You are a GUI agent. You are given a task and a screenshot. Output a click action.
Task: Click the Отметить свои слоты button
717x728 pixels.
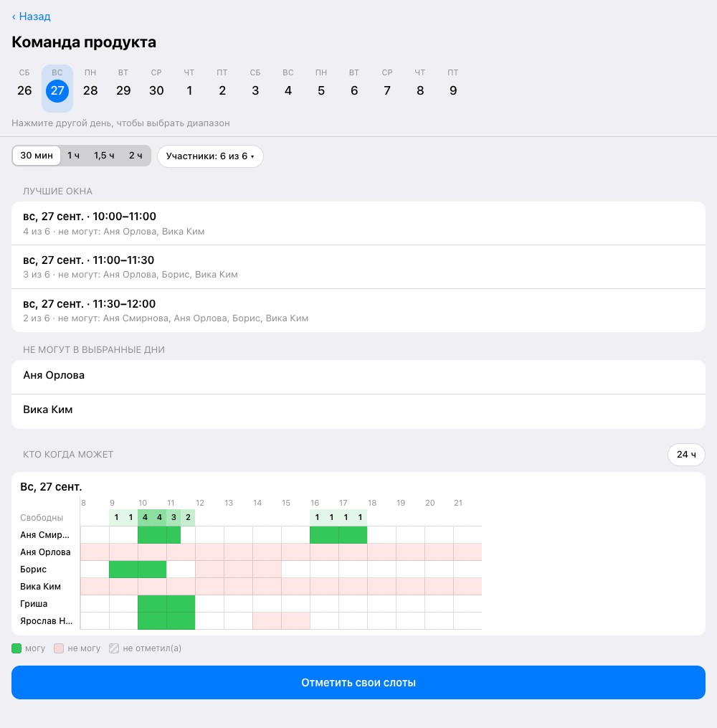(358, 683)
